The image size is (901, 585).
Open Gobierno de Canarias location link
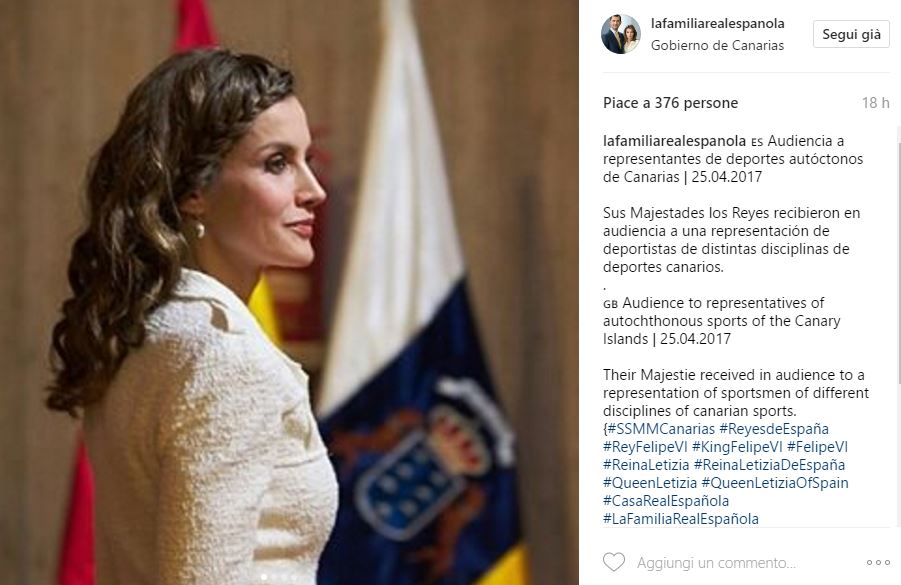pos(717,45)
